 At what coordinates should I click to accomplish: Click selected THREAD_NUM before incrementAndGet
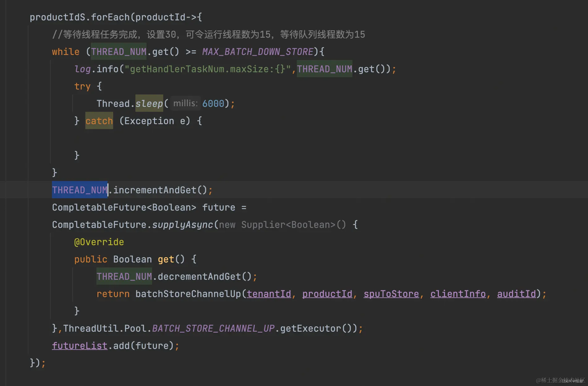[80, 190]
